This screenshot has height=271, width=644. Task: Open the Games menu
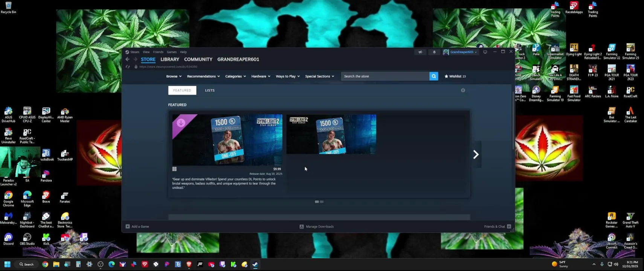click(172, 52)
